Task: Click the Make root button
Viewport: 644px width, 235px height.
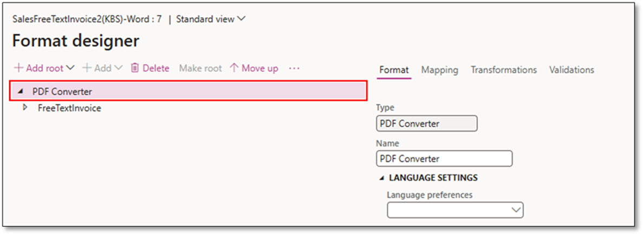Action: pyautogui.click(x=200, y=68)
